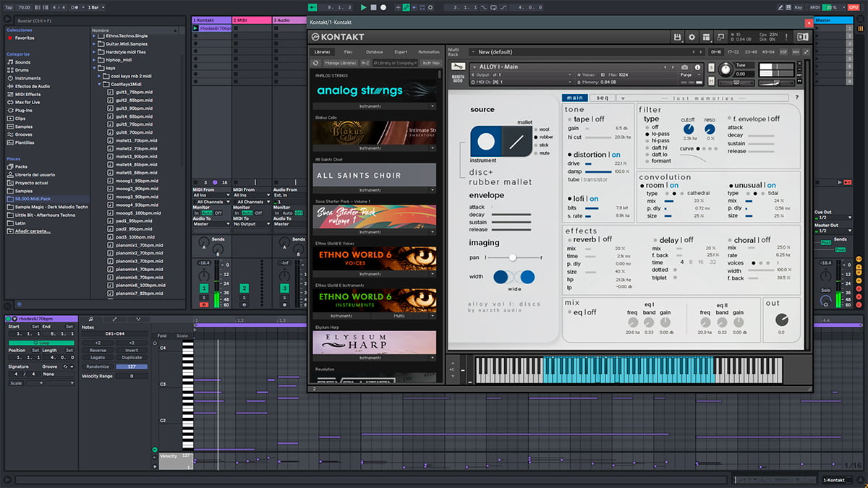Click ALLOY instrument snapshot camera icon
868x488 pixels.
pyautogui.click(x=684, y=67)
